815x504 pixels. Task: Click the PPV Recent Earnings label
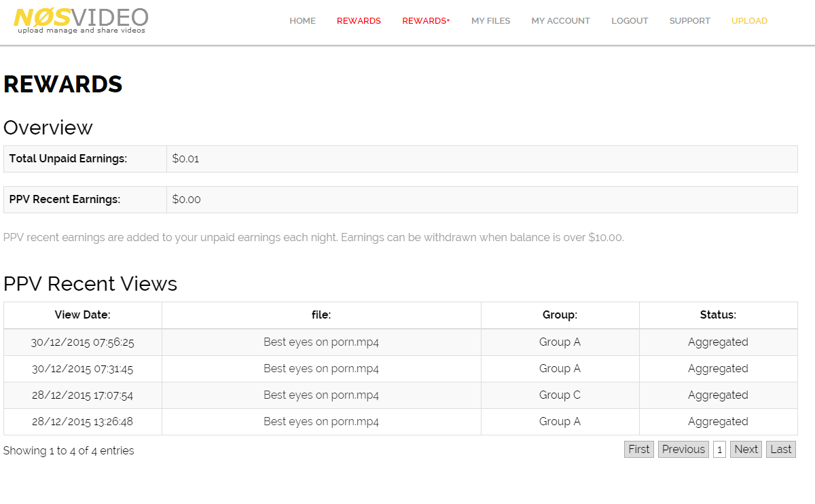click(65, 200)
